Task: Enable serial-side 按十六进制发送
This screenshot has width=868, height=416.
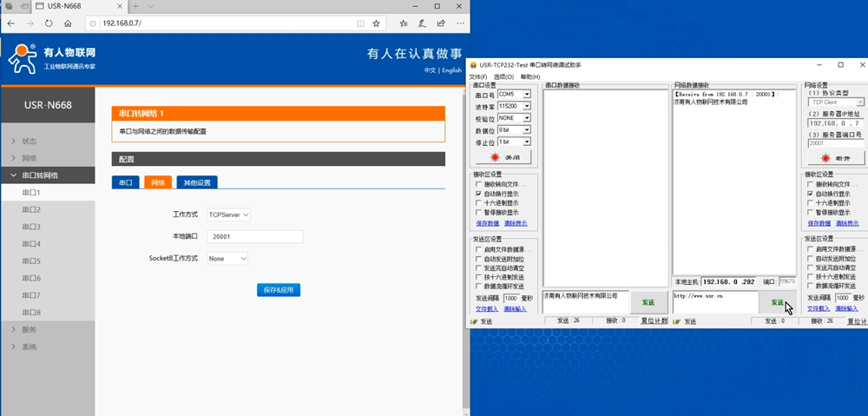Action: pos(479,277)
